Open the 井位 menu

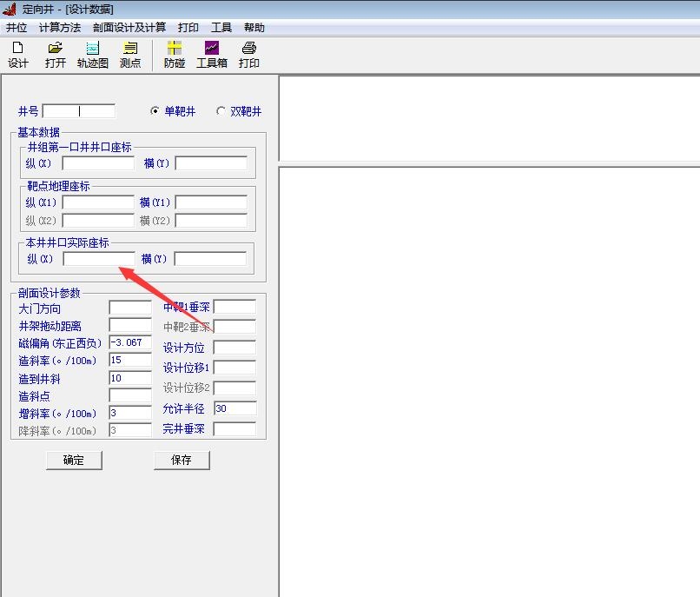[x=17, y=28]
